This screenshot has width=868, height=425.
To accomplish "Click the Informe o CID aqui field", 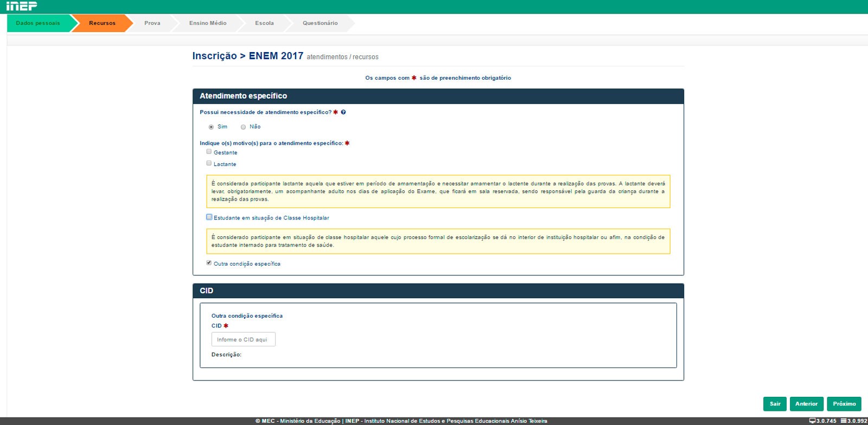I will 244,339.
